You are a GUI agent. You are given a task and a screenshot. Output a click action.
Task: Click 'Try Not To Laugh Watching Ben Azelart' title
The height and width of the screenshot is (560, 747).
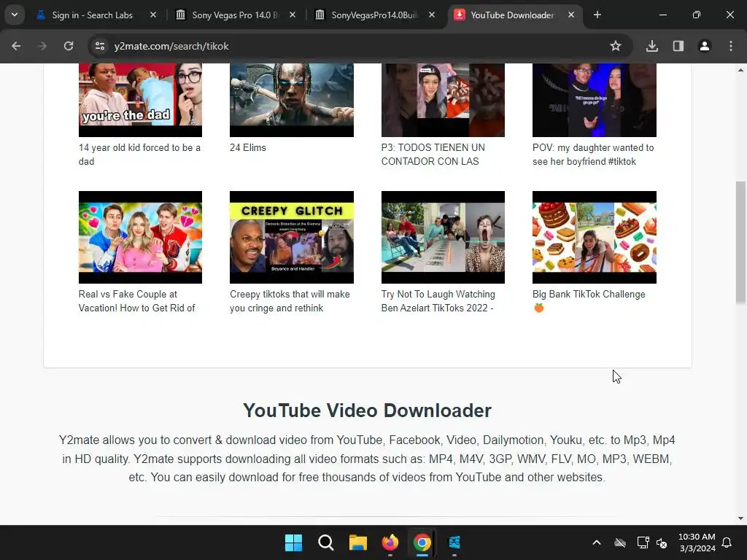(438, 301)
